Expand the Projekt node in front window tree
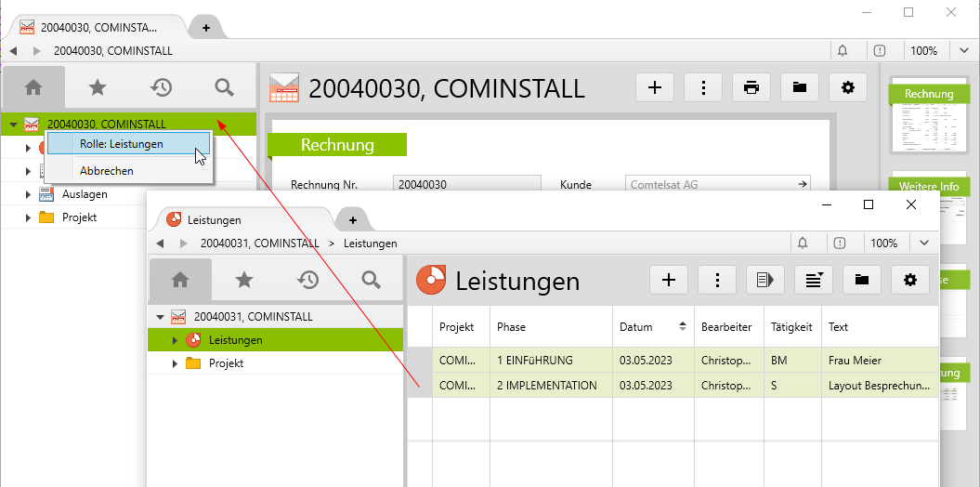The height and width of the screenshot is (487, 980). (x=176, y=363)
